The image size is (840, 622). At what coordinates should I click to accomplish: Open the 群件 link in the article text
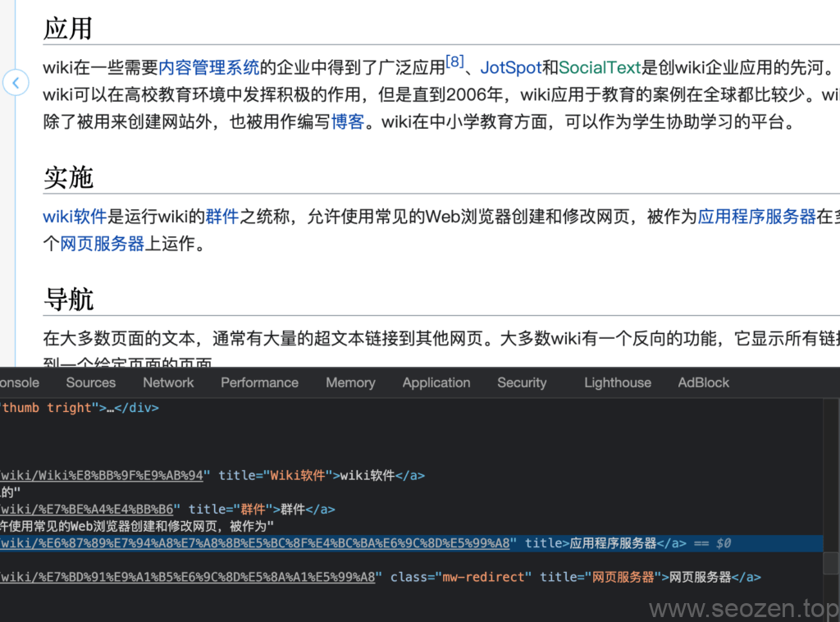click(x=221, y=217)
